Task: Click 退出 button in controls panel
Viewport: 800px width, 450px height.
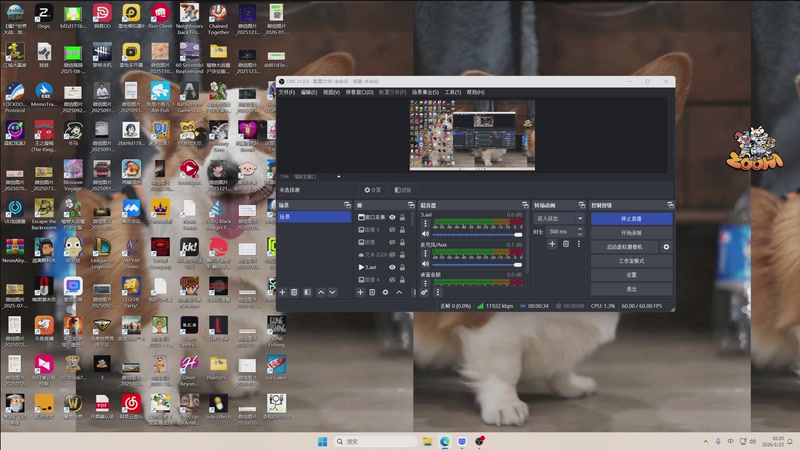Action: (x=632, y=289)
